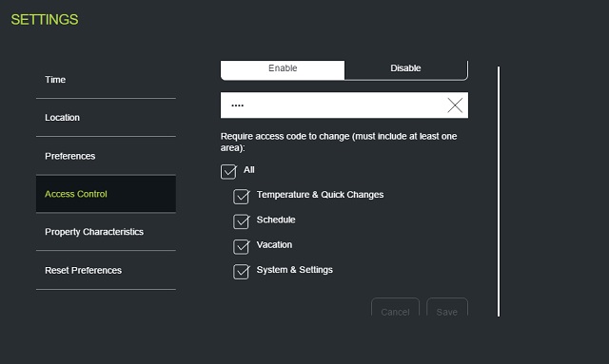Toggle the Vacation checkbox
This screenshot has width=609, height=364.
click(x=241, y=246)
